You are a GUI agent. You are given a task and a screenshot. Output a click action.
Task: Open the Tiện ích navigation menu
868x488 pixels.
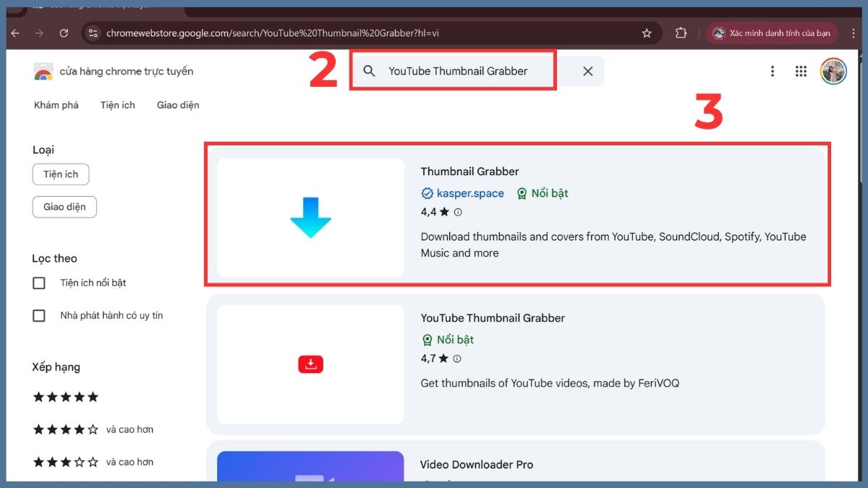(117, 105)
